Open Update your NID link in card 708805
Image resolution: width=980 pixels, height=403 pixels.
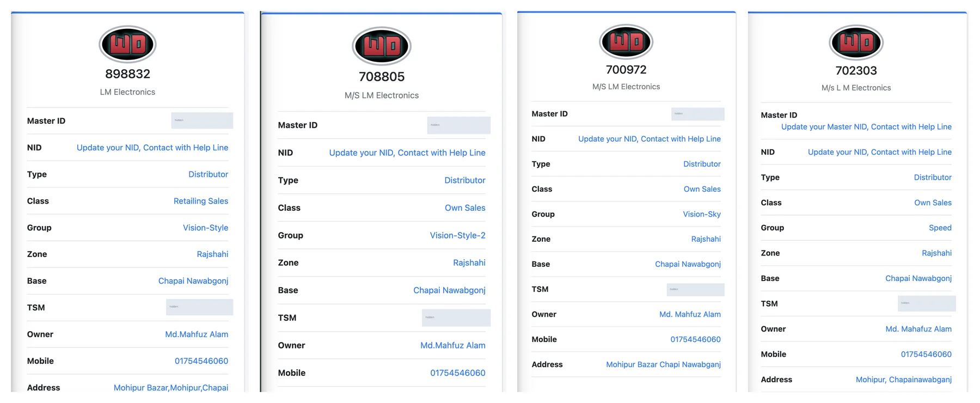coord(407,153)
